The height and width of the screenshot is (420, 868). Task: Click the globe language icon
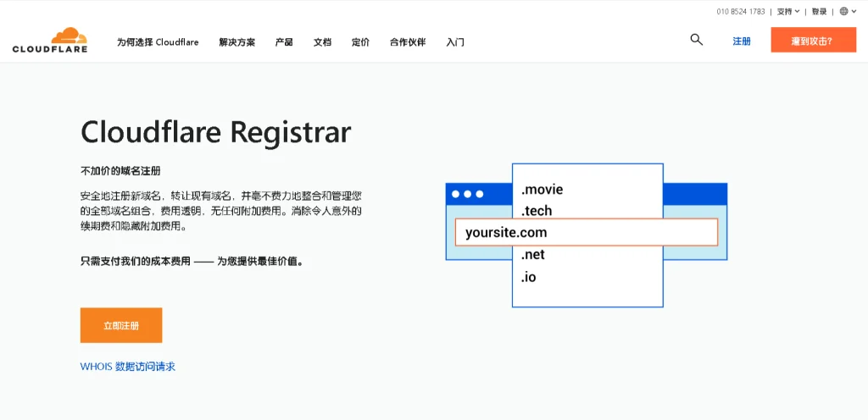pos(843,12)
